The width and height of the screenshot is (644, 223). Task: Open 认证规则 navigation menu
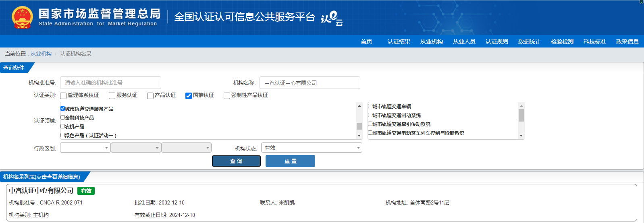point(497,41)
